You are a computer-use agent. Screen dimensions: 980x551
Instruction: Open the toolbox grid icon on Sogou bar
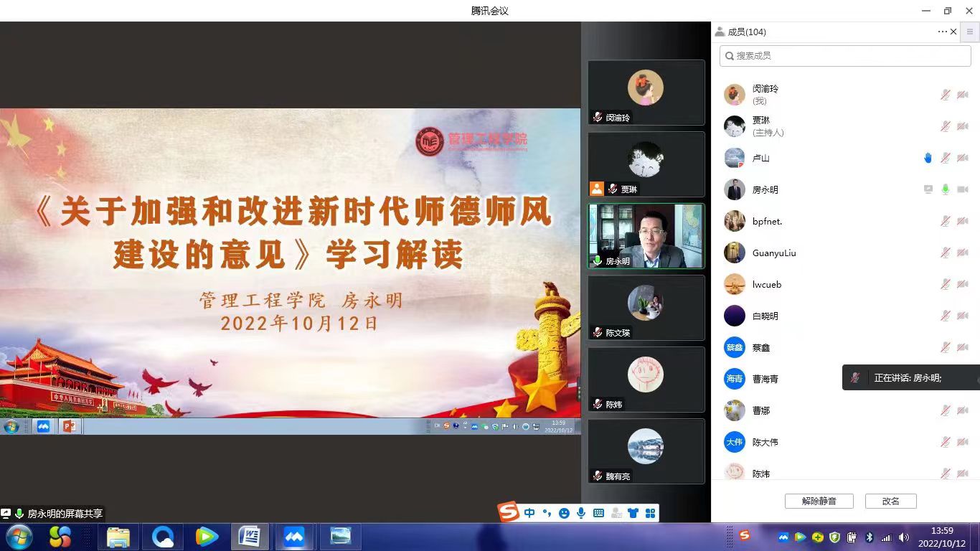(x=650, y=513)
